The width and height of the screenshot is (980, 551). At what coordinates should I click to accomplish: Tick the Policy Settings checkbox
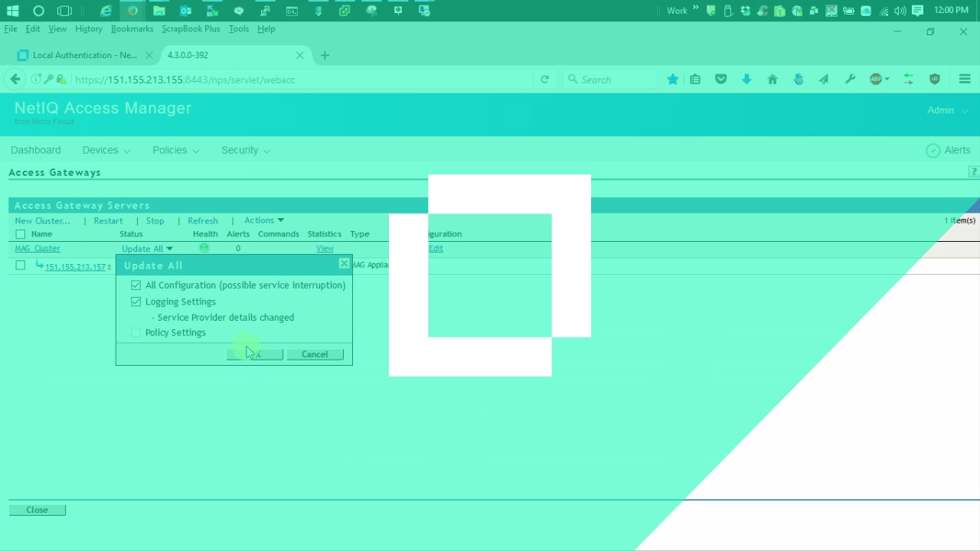136,333
